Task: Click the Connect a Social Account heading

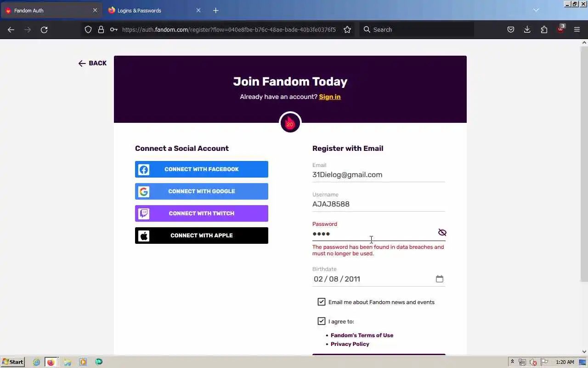Action: pos(181,148)
